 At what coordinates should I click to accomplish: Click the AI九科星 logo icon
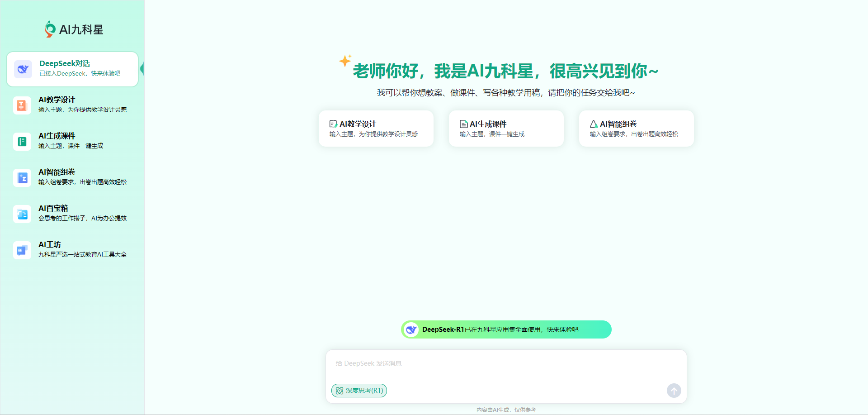[50, 29]
